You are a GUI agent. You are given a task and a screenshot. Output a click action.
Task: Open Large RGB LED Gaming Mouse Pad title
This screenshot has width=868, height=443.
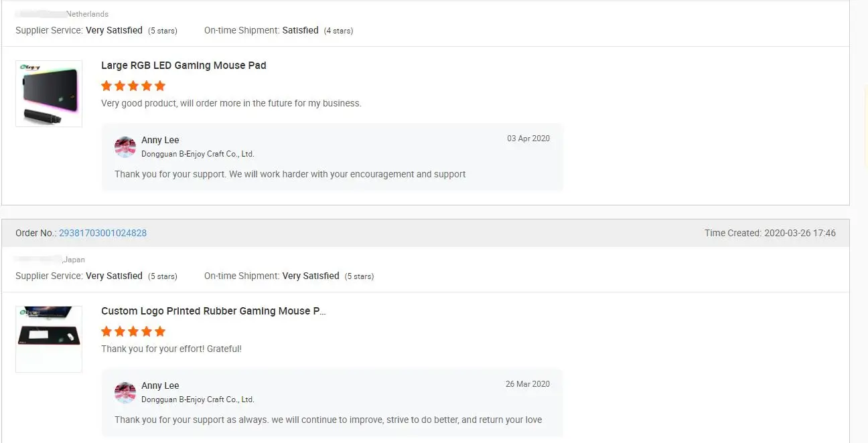point(184,66)
